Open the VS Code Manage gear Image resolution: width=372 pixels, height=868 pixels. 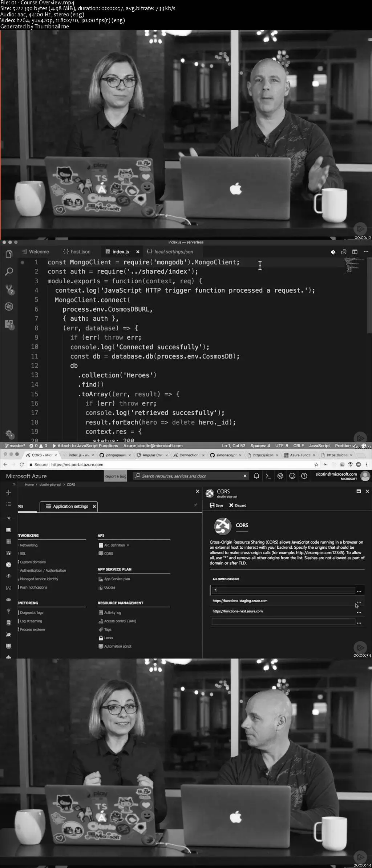(x=9, y=433)
